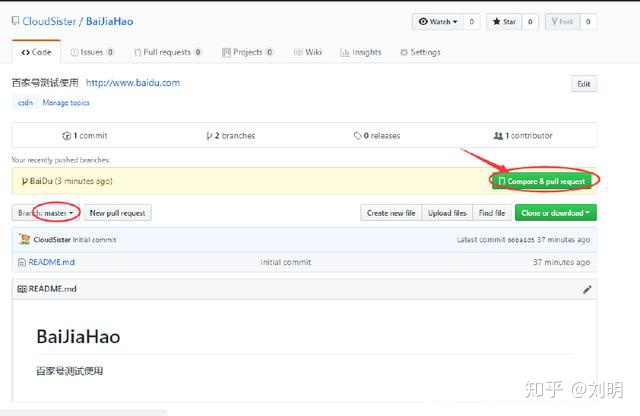
Task: Click Compare & pull request button
Action: [x=542, y=181]
